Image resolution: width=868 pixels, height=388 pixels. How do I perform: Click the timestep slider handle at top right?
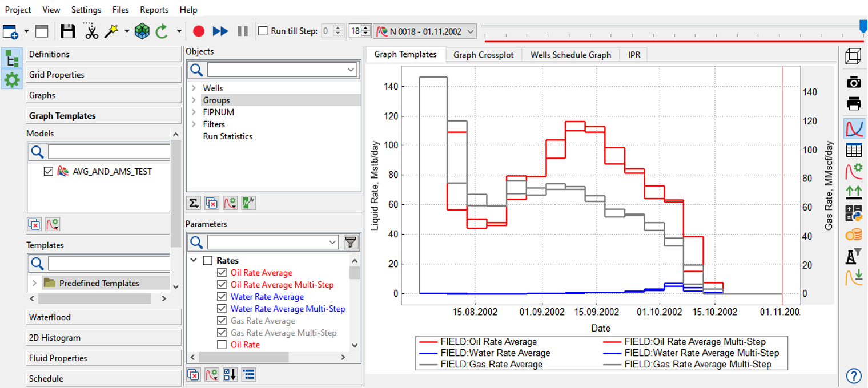coord(863,26)
